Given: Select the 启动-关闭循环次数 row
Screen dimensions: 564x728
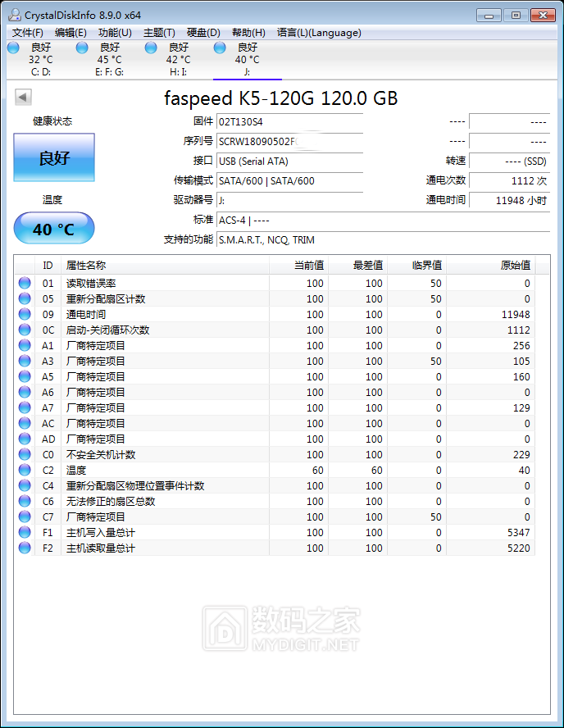Looking at the screenshot, I should (275, 330).
